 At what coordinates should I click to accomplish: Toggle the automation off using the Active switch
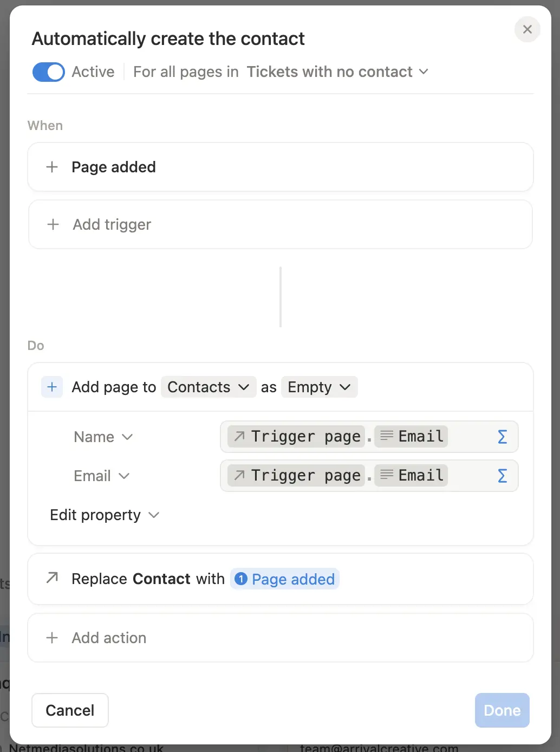point(48,72)
